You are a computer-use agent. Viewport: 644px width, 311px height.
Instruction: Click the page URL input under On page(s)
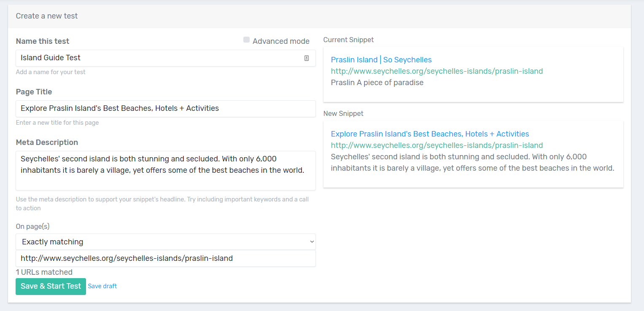pyautogui.click(x=165, y=258)
